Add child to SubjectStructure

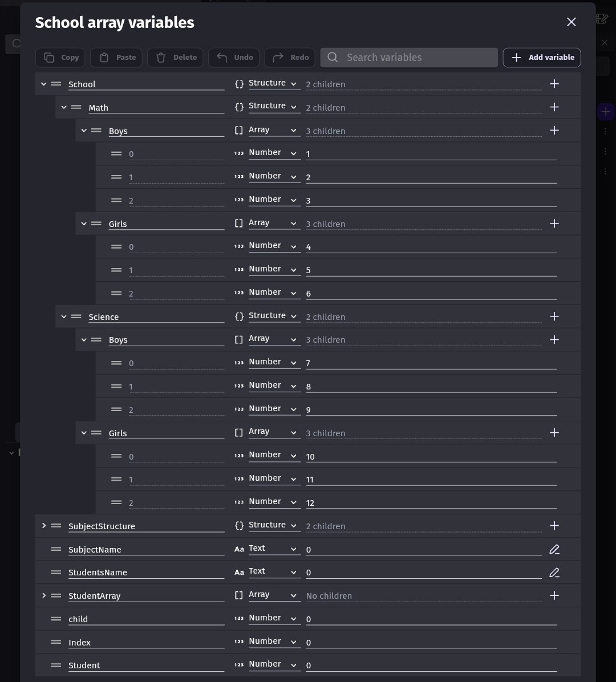point(554,526)
